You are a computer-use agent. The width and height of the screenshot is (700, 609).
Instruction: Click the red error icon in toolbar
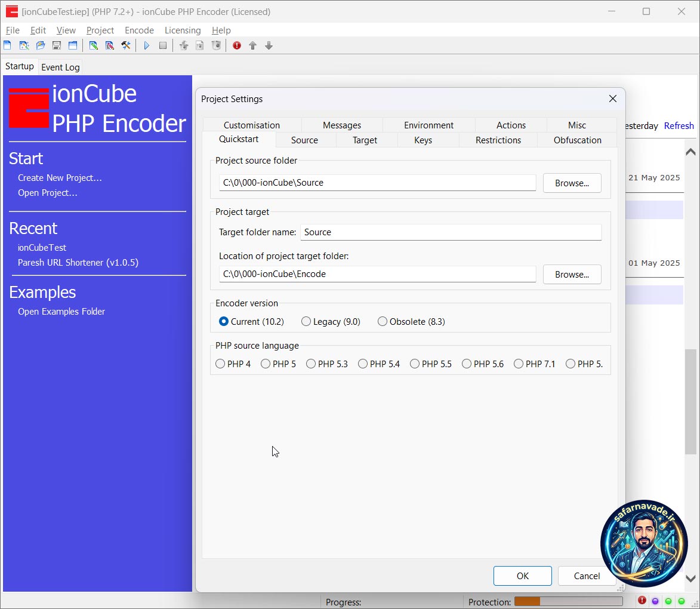[x=236, y=45]
